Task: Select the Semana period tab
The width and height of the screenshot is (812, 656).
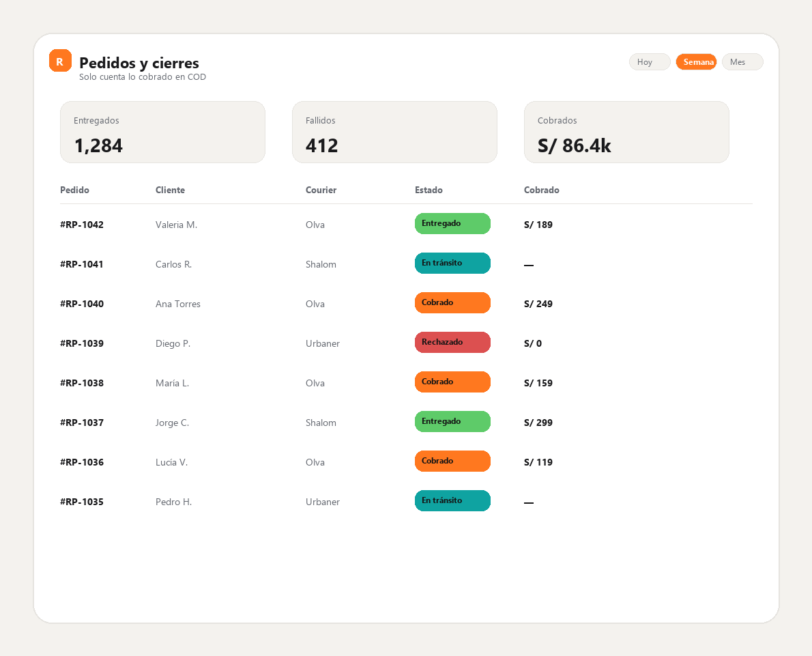Action: tap(696, 61)
